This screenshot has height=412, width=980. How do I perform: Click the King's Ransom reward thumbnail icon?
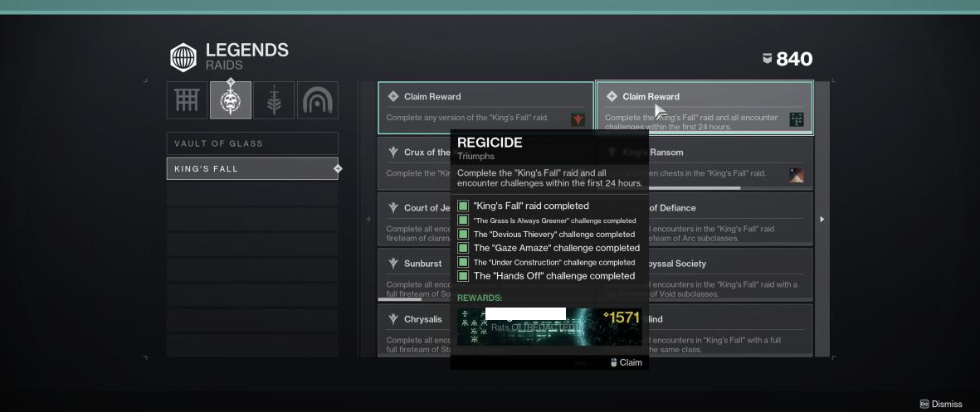pyautogui.click(x=797, y=175)
